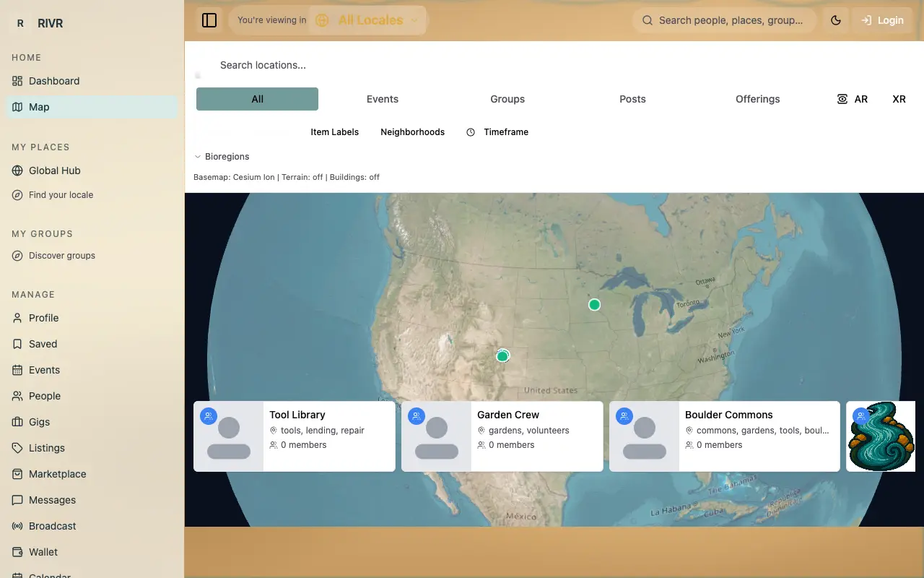Switch to dark mode moon icon
Viewport: 924px width, 578px height.
coord(836,20)
